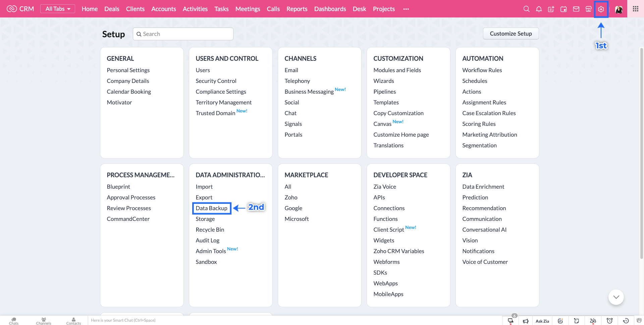The width and height of the screenshot is (644, 325).
Task: View recent items with the history icon
Action: [x=626, y=321]
